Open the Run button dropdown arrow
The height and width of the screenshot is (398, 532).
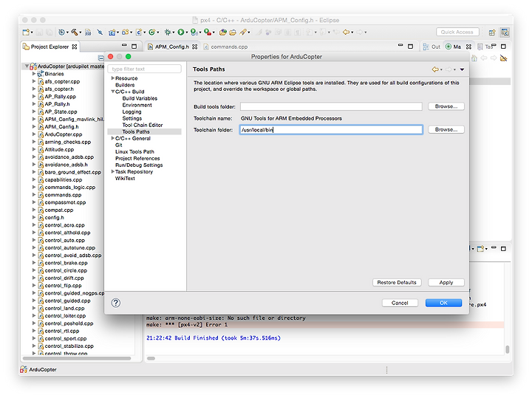187,32
